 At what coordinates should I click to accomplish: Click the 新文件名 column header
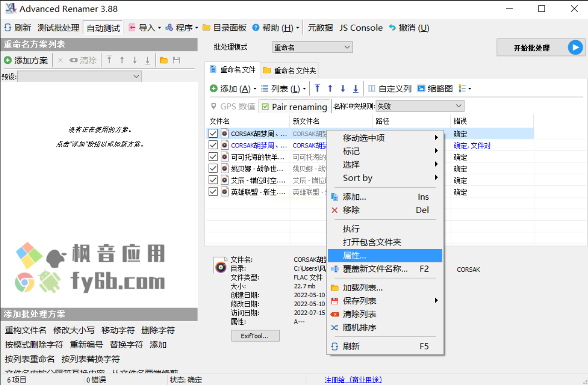coord(306,121)
